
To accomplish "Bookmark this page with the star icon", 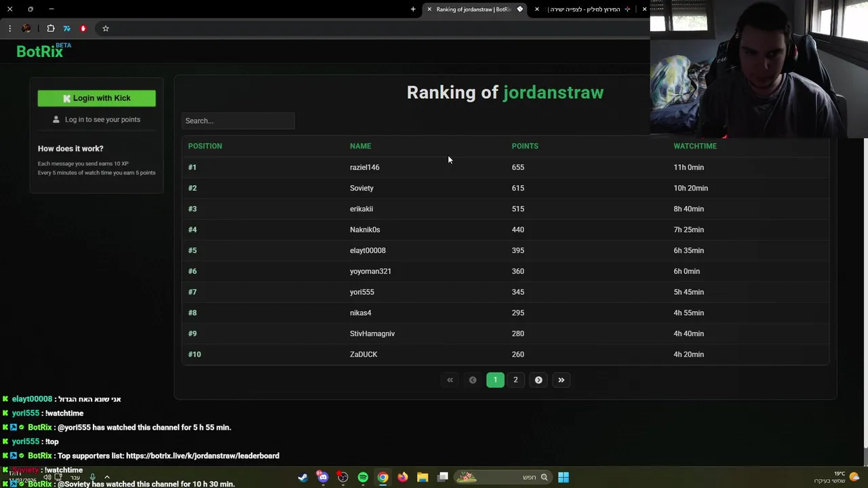I will tap(106, 28).
